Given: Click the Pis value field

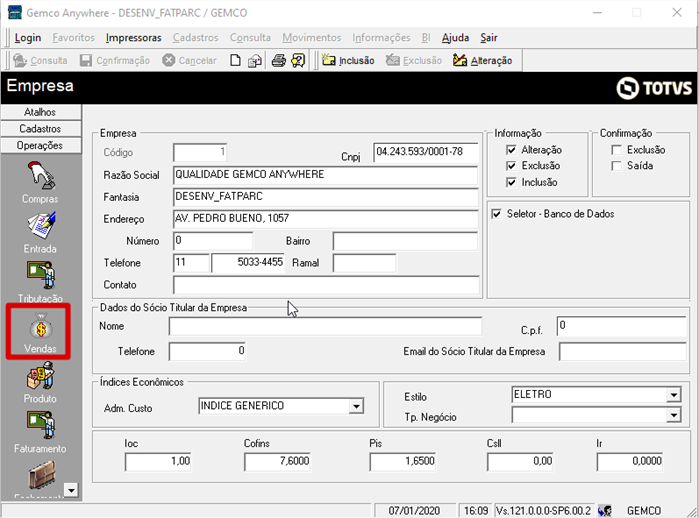Looking at the screenshot, I should click(x=403, y=461).
